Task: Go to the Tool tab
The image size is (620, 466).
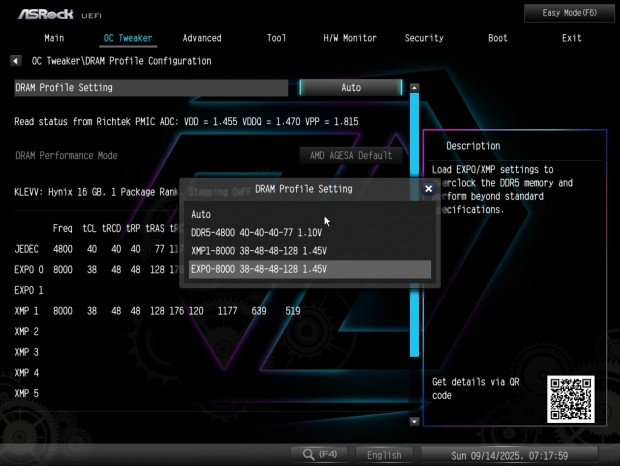Action: (x=276, y=38)
